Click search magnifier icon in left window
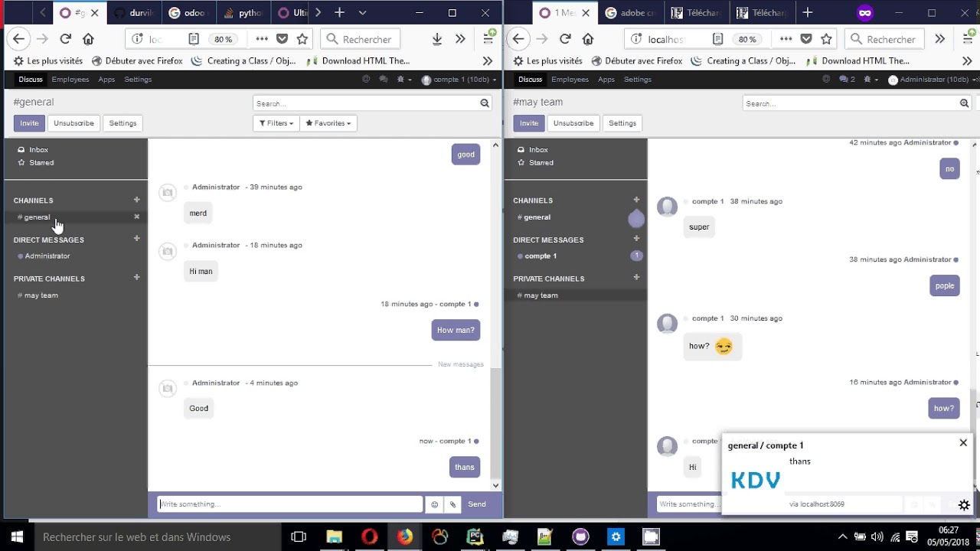 click(x=485, y=103)
